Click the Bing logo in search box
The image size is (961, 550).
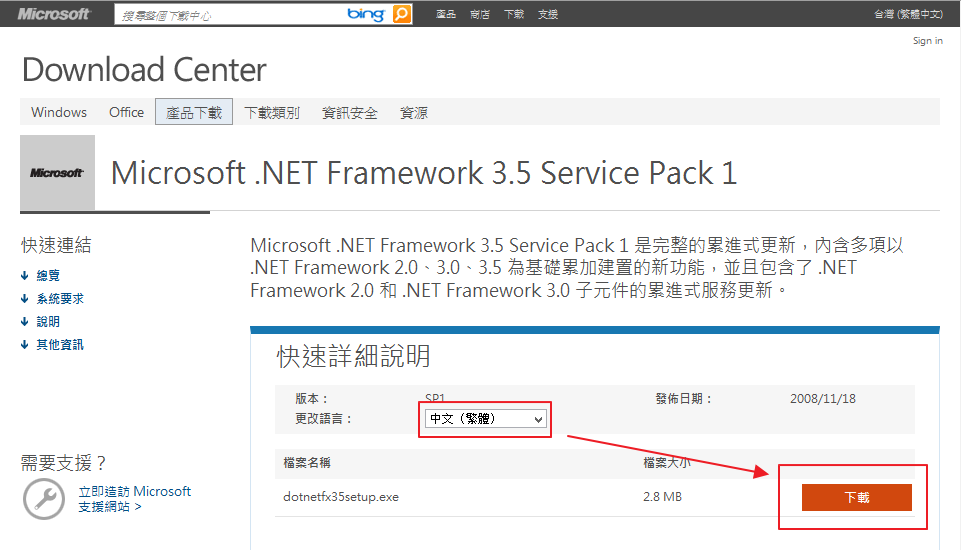(x=366, y=14)
